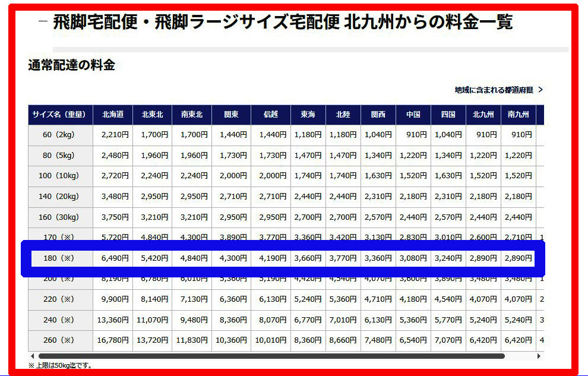Click the 2,720円 cell in 100（10kg） row
Screen dimensions: 588x376
click(x=113, y=176)
